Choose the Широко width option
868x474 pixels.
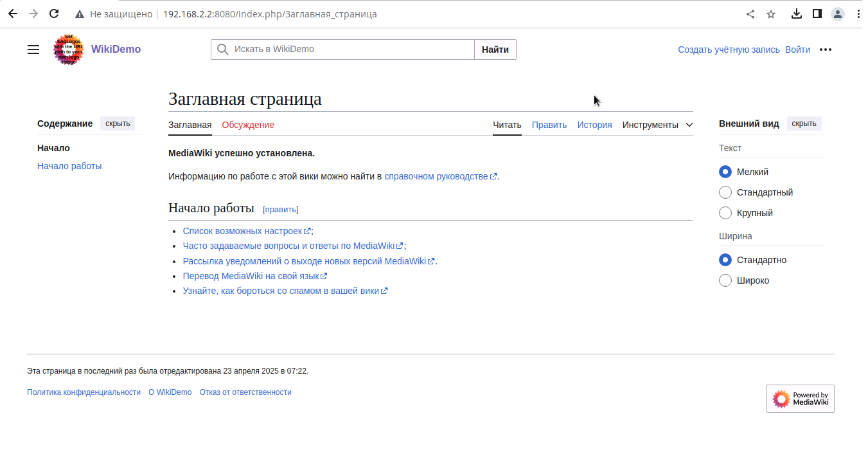pos(725,280)
